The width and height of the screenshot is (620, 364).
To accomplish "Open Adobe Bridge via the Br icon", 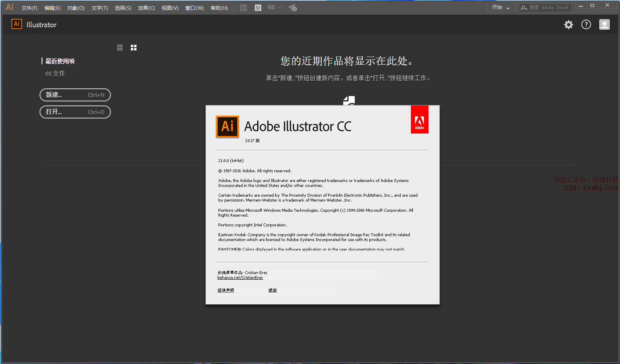I will (243, 8).
